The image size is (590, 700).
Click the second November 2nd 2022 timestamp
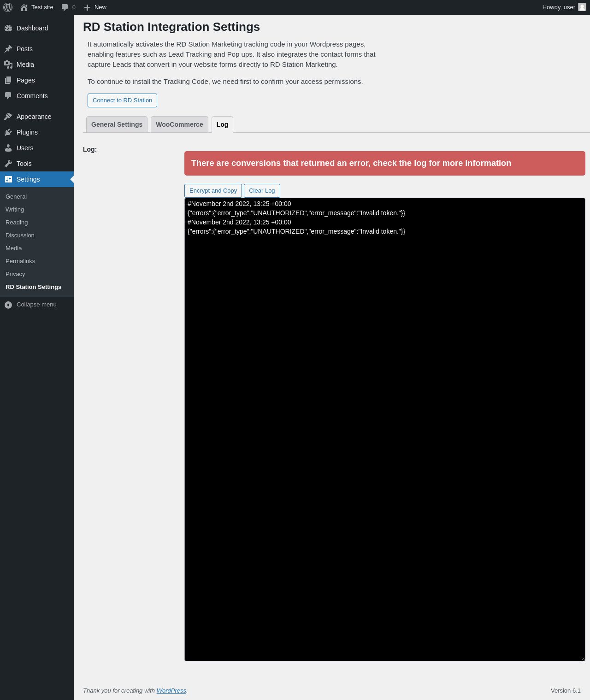(239, 222)
